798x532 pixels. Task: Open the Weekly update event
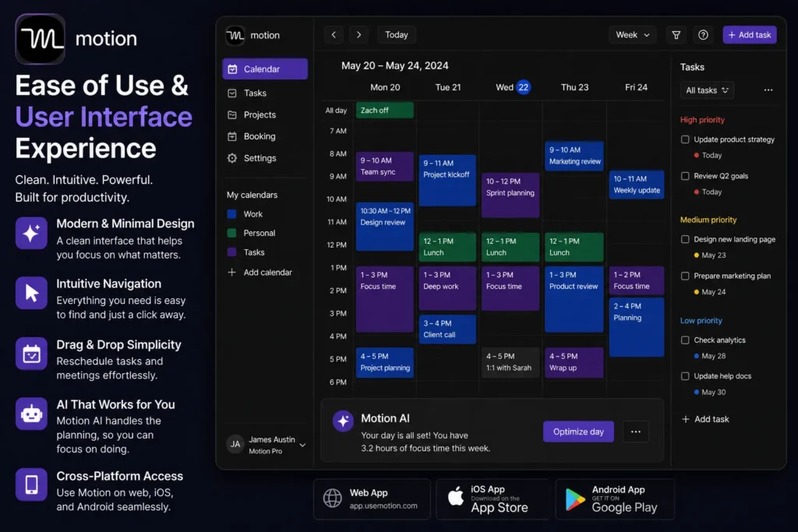tap(637, 185)
